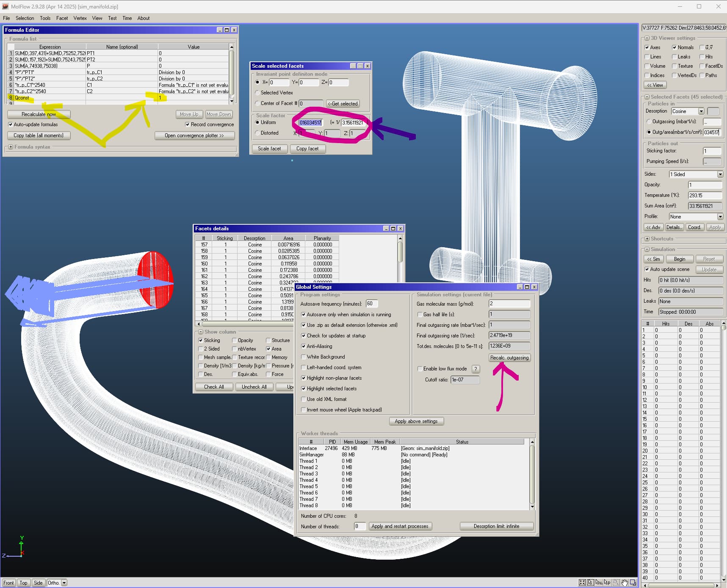Expand the Formula syntax section

[x=11, y=147]
